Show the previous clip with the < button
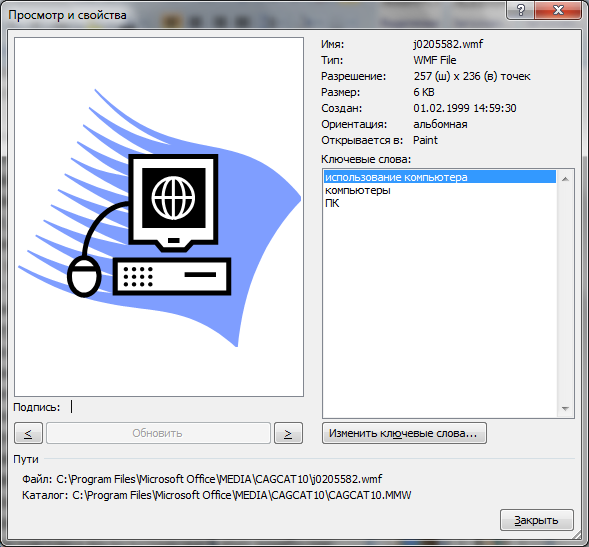The image size is (589, 547). [28, 433]
